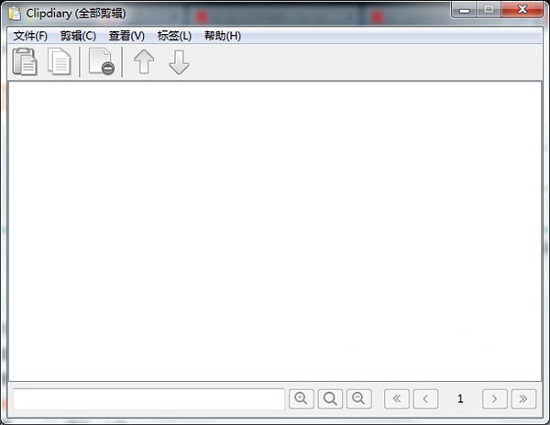Minimize the Clipdiary window
Viewport: 550px width, 425px height.
464,10
